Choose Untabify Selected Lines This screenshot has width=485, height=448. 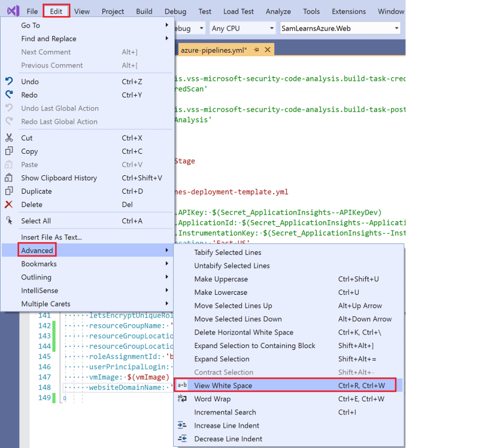point(289,266)
